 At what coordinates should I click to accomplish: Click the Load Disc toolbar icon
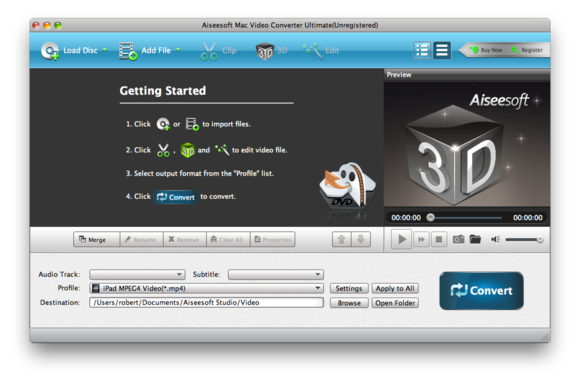pyautogui.click(x=50, y=51)
